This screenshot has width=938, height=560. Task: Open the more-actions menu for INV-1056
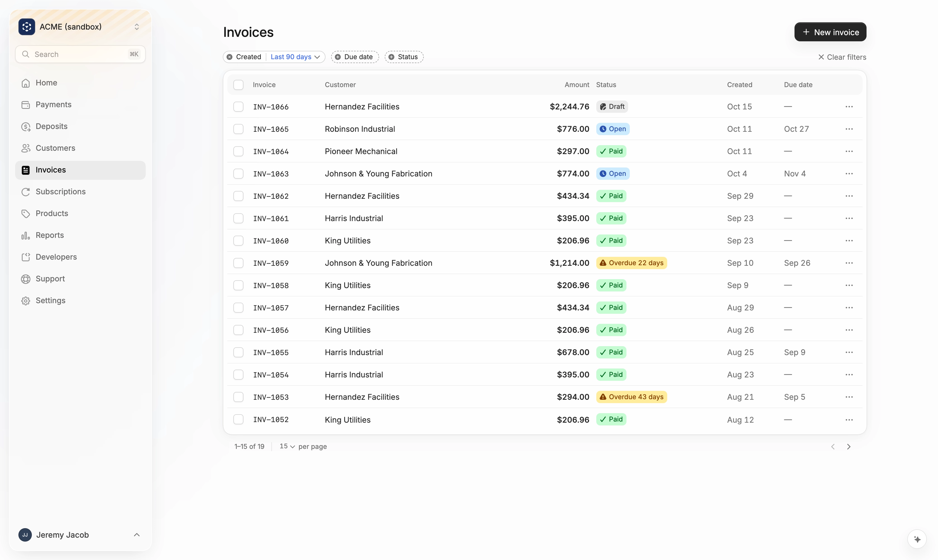click(x=849, y=330)
